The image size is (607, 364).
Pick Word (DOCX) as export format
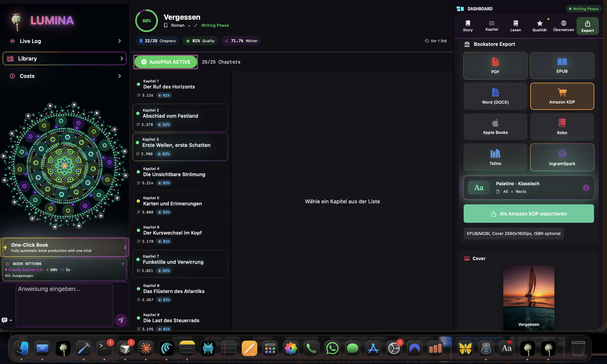tap(495, 96)
